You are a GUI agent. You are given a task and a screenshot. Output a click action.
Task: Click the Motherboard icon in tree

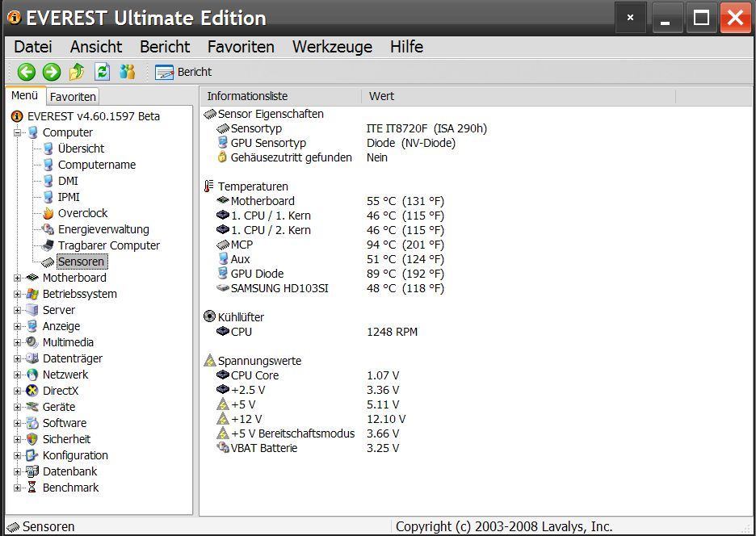tap(32, 278)
